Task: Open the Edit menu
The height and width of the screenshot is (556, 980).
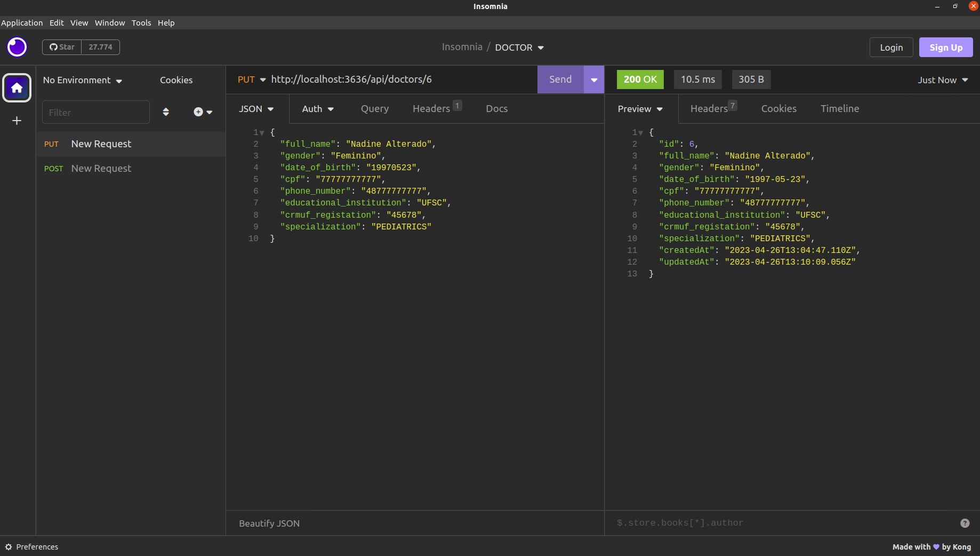Action: tap(57, 23)
